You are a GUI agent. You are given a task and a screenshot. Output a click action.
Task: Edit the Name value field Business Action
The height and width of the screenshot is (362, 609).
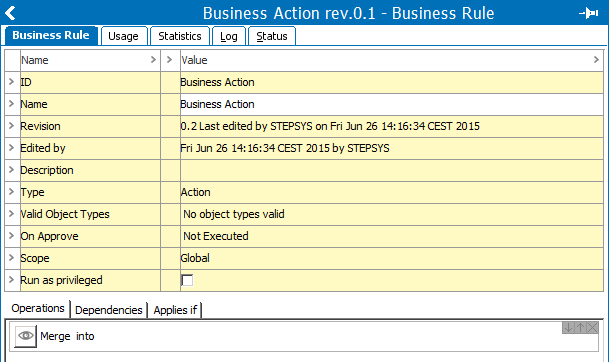point(392,104)
